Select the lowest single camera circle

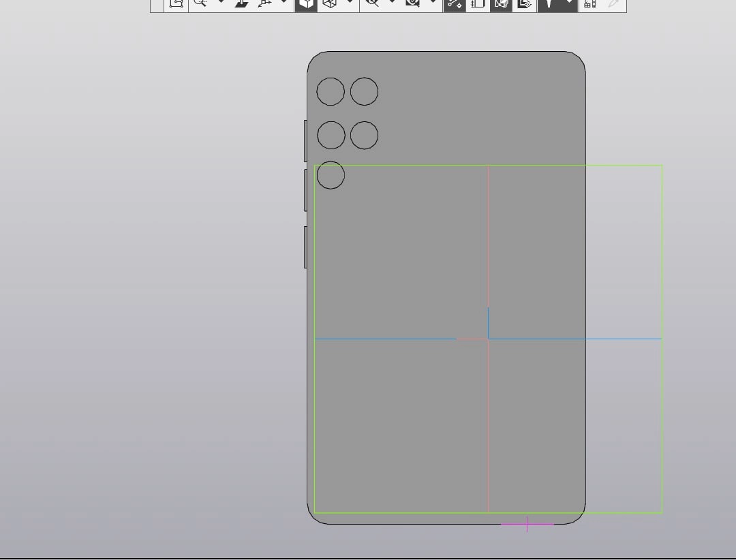click(x=331, y=175)
